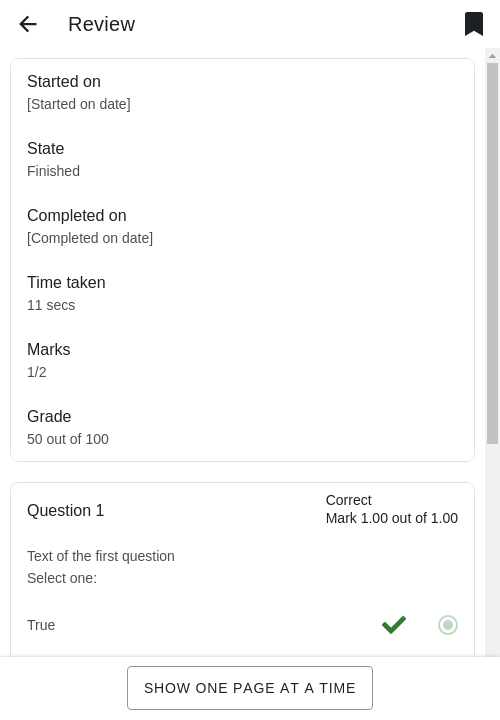
Task: Click the Completed on date placeholder
Action: click(x=90, y=238)
